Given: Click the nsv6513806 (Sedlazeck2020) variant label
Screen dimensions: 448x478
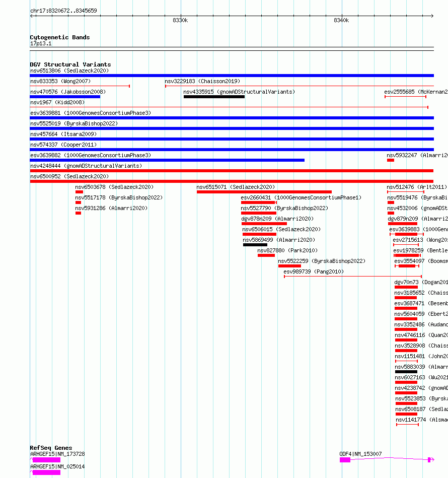Looking at the screenshot, I should pos(69,71).
